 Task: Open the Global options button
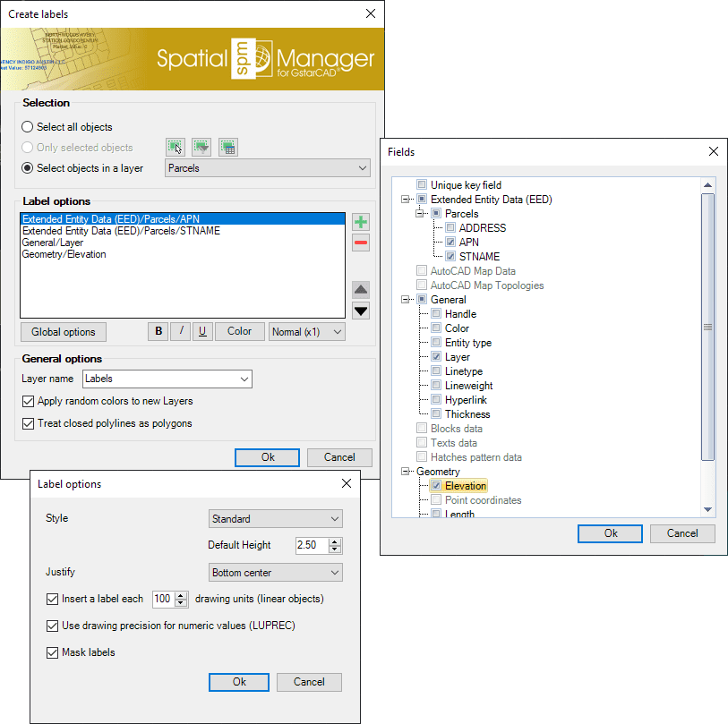[x=63, y=332]
